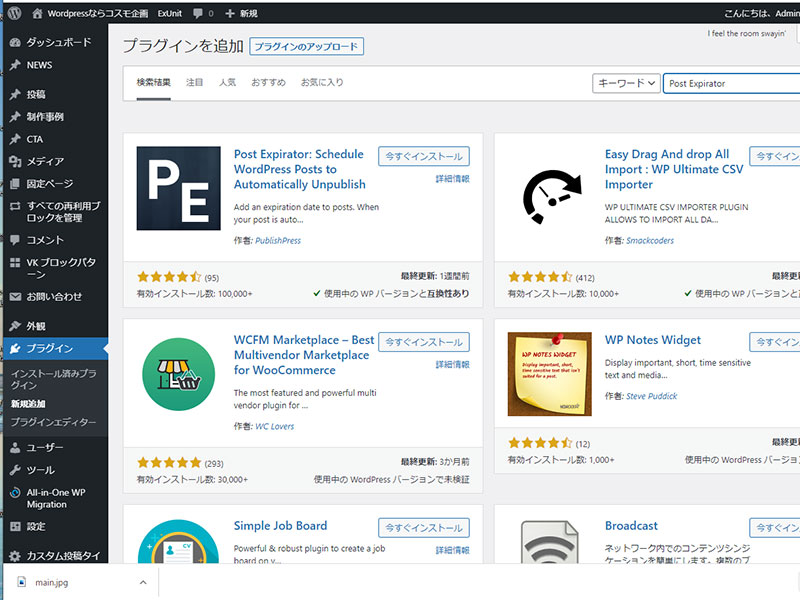Click the WCFM Marketplace plugin icon
Image resolution: width=800 pixels, height=600 pixels.
coord(178,375)
